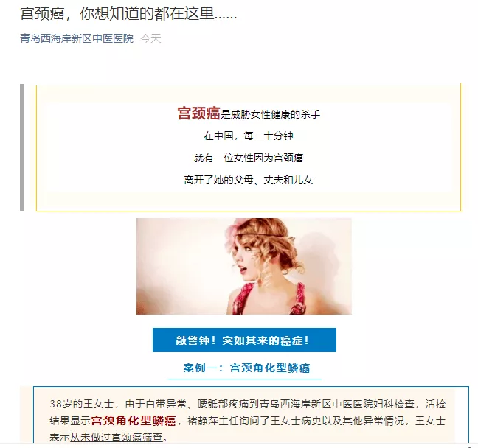Click the woman photo image
Screen dimensions: 478x448
(244, 266)
